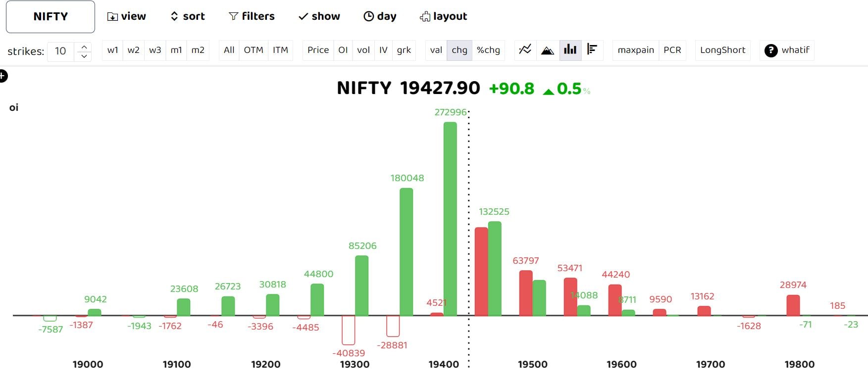Open the sort menu
Image resolution: width=868 pixels, height=383 pixels.
tap(188, 16)
